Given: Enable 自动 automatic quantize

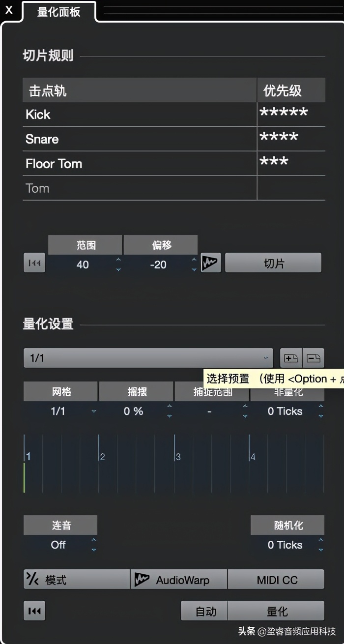Looking at the screenshot, I should pyautogui.click(x=203, y=611).
